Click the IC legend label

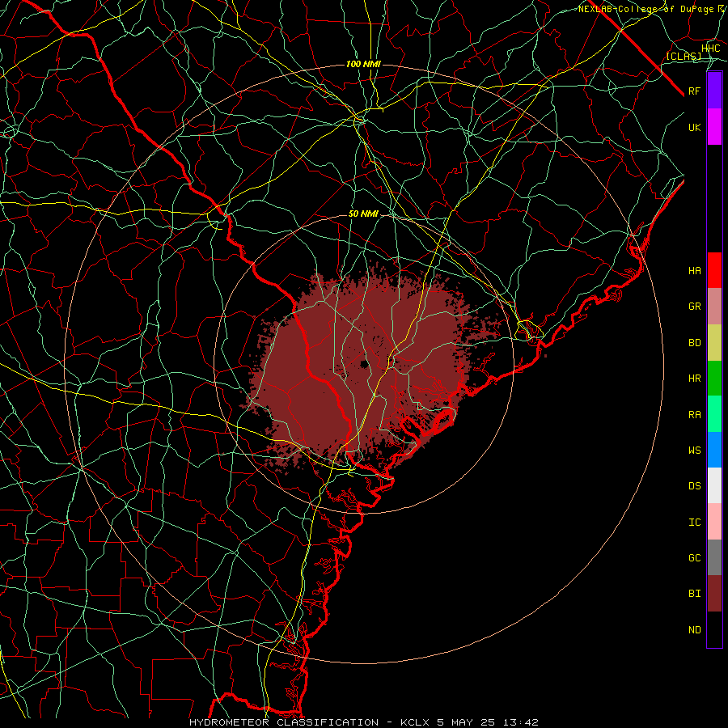point(695,523)
